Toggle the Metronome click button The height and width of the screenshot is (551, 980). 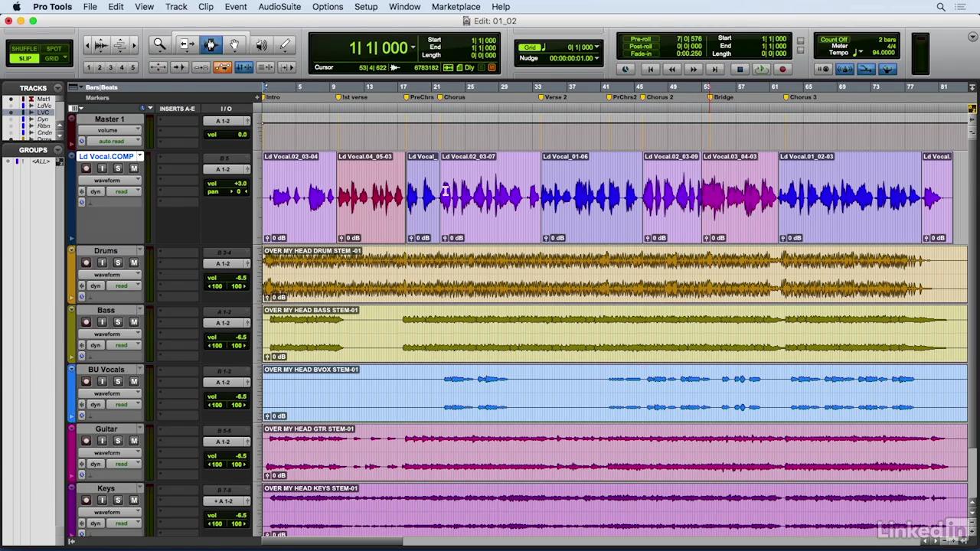point(845,69)
